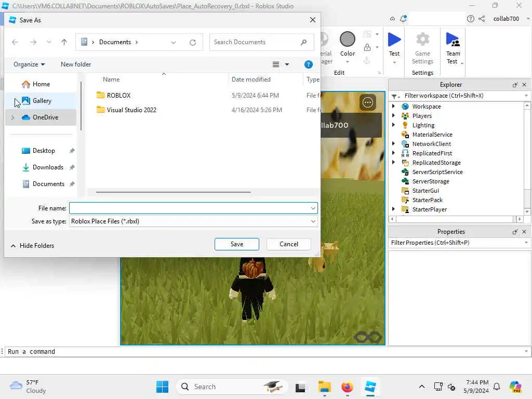Close the Save As dialog
The width and height of the screenshot is (532, 399).
tap(312, 20)
